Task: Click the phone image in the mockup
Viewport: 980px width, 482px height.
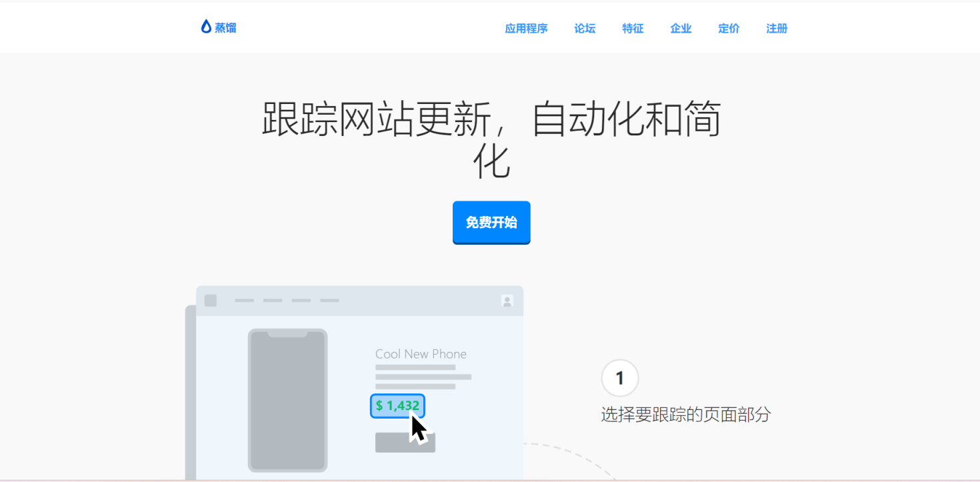Action: click(287, 400)
